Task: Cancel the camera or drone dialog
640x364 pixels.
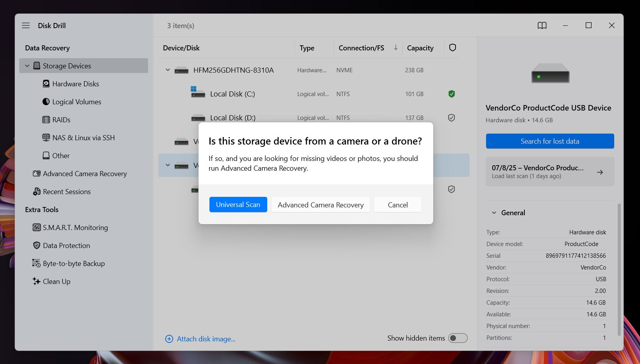Action: [x=397, y=205]
